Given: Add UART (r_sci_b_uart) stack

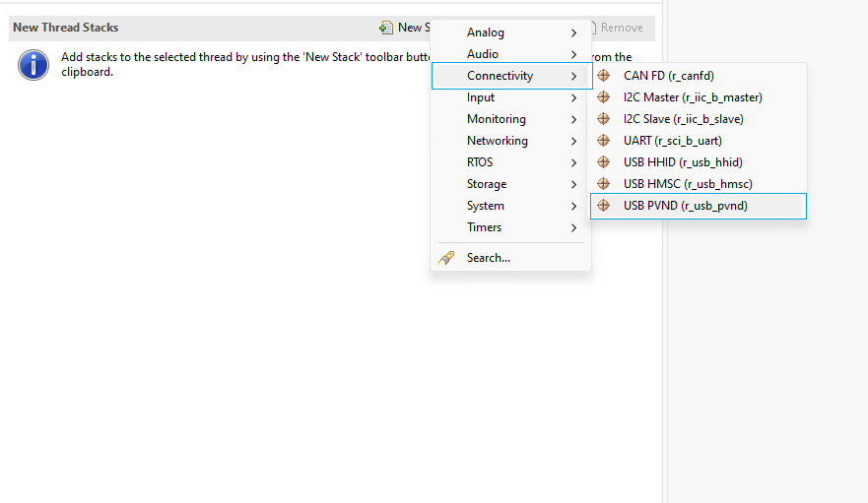Looking at the screenshot, I should [699, 140].
